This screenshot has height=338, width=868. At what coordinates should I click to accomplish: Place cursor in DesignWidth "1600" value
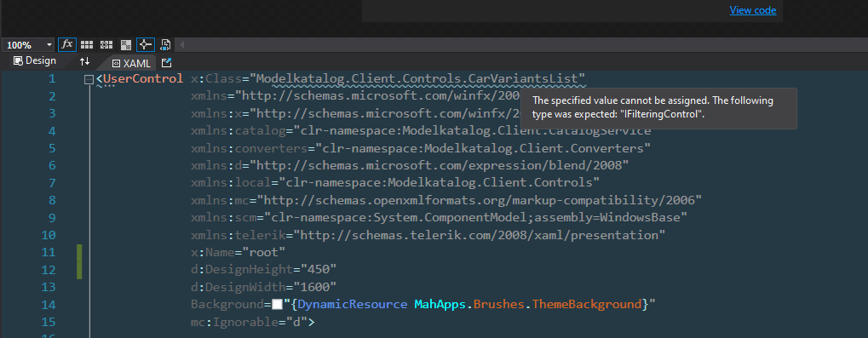point(315,287)
